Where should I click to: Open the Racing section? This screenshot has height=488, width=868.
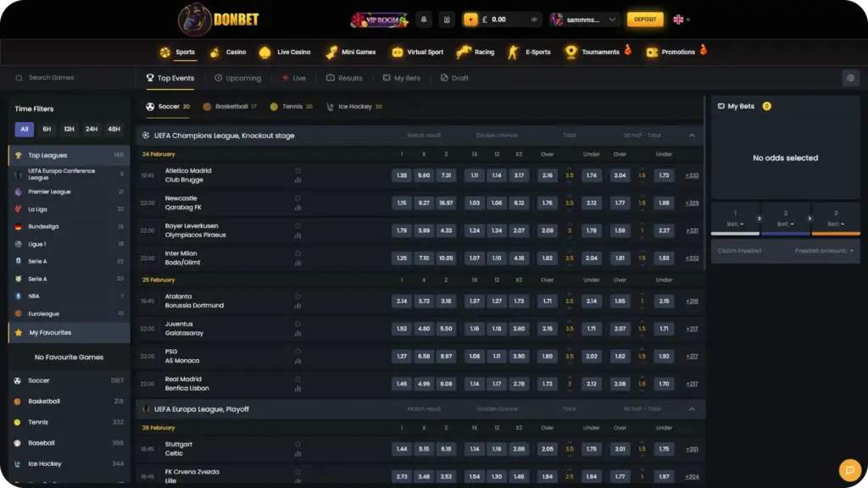pyautogui.click(x=476, y=52)
